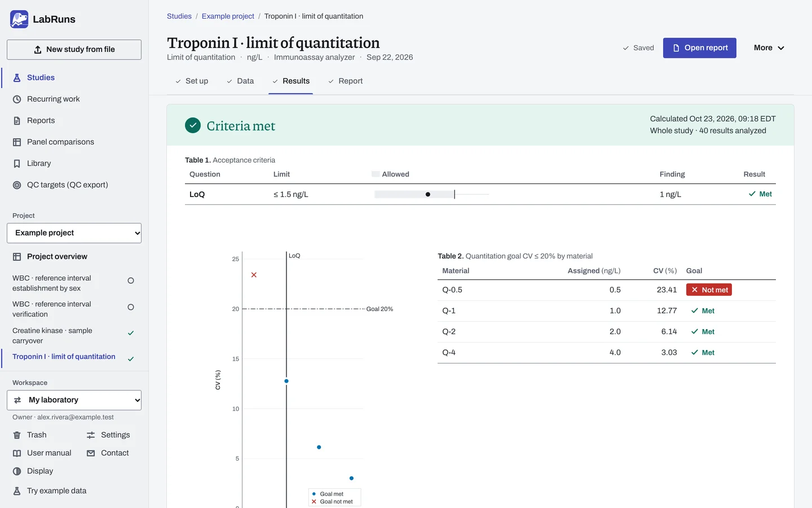Viewport: 812px width, 508px height.
Task: Click the red Not met badge
Action: coord(709,290)
